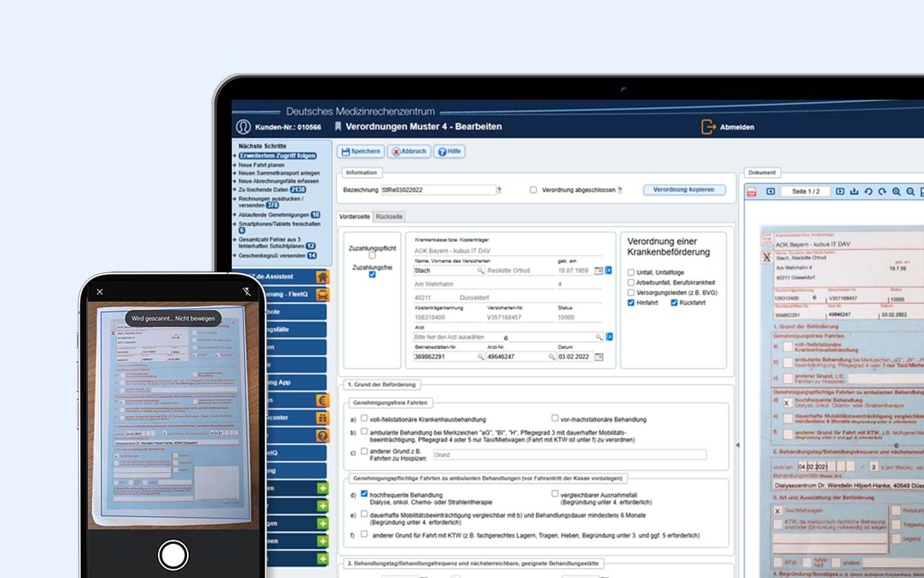924x578 pixels.
Task: Download the scanned Verordnung document
Action: pos(855,191)
